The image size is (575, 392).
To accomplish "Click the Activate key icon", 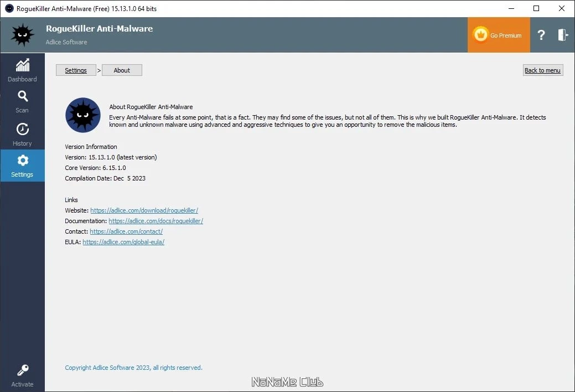I will click(23, 370).
